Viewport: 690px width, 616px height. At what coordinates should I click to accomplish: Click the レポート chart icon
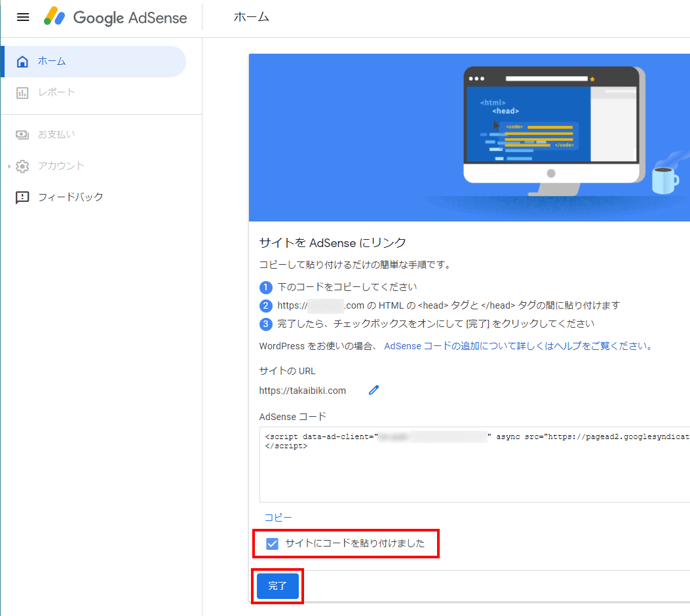(x=22, y=93)
